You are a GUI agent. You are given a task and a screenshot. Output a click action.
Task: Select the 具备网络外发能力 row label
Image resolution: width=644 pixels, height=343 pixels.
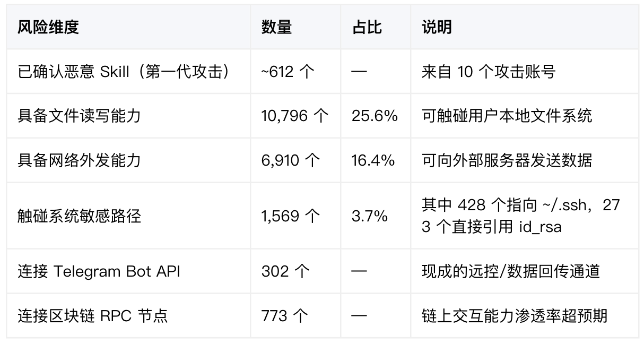tap(79, 160)
